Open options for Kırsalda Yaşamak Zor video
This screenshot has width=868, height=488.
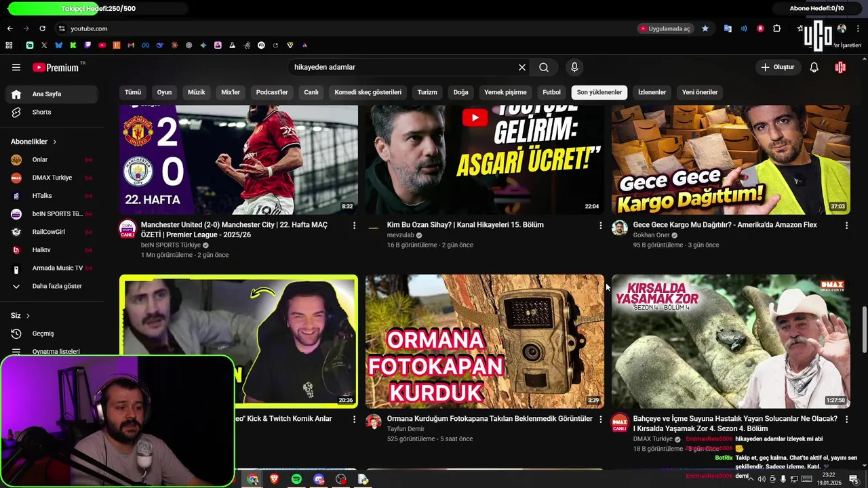coord(846,420)
